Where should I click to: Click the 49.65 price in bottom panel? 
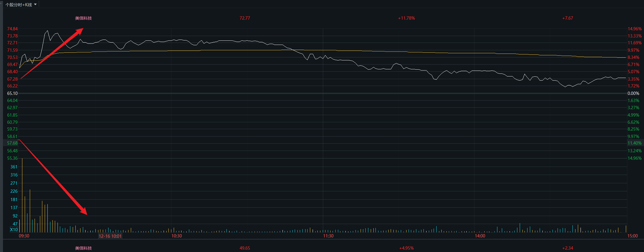[245, 248]
